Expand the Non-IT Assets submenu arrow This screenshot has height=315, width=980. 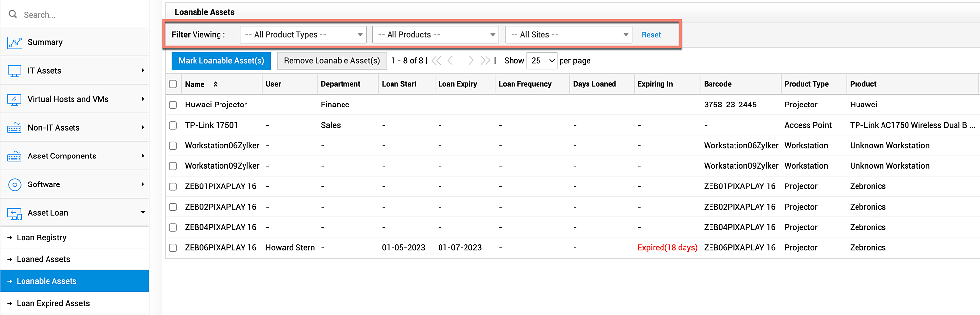pyautogui.click(x=143, y=128)
